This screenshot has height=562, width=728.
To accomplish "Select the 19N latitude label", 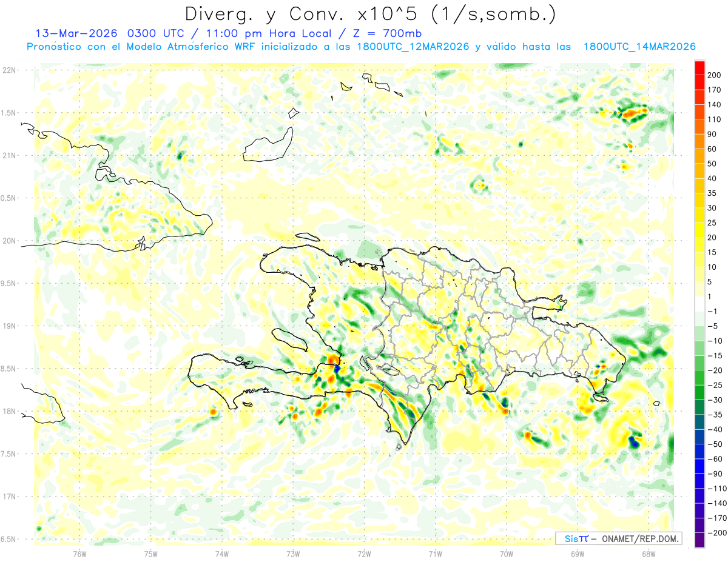I will [x=8, y=326].
